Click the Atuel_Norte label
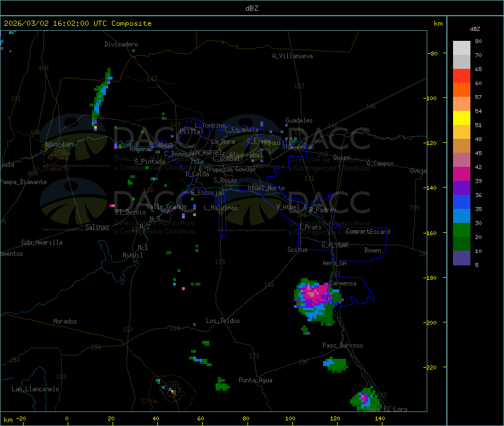Image resolution: width=504 pixels, height=426 pixels. (266, 188)
